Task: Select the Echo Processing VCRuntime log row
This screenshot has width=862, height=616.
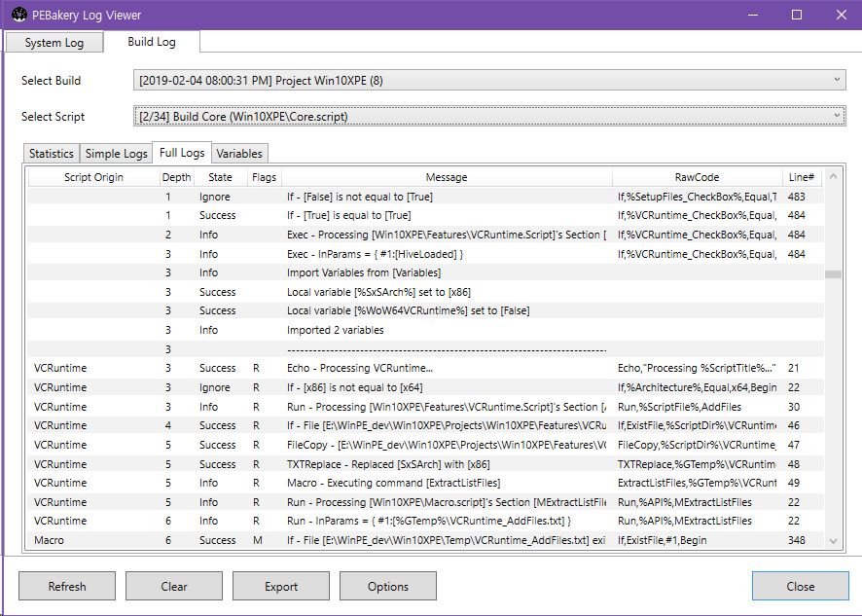Action: coord(389,368)
